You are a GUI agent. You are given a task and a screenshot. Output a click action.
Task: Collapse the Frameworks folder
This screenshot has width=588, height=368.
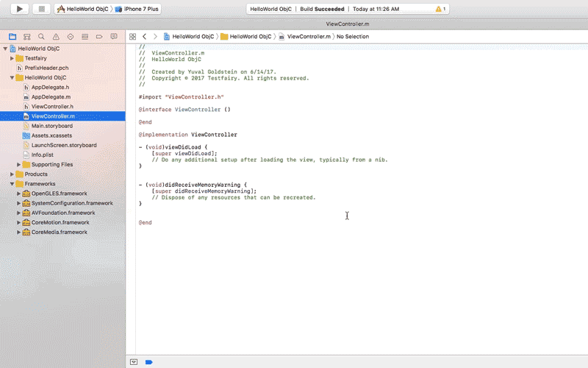pos(12,184)
